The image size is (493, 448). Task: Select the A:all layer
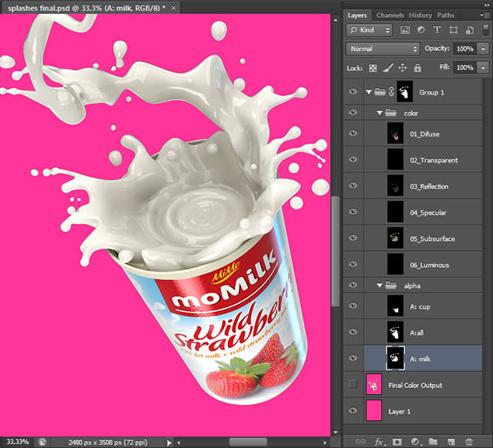point(423,333)
